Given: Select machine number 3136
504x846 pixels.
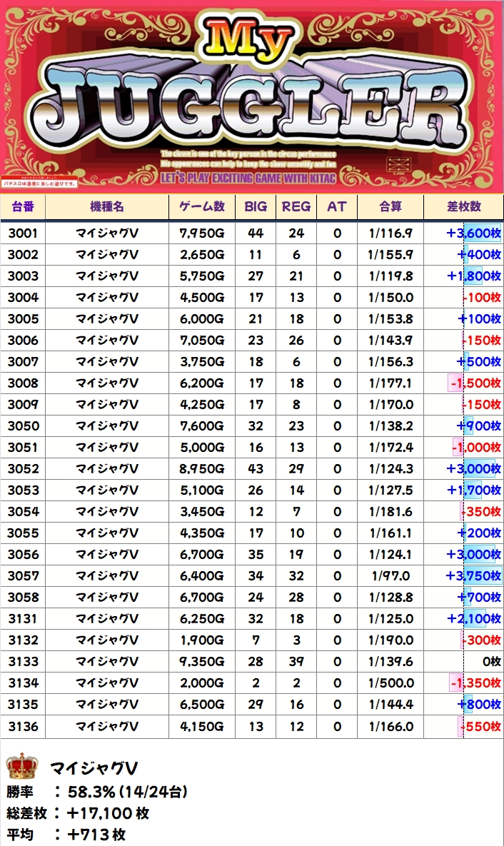Looking at the screenshot, I should [x=24, y=726].
